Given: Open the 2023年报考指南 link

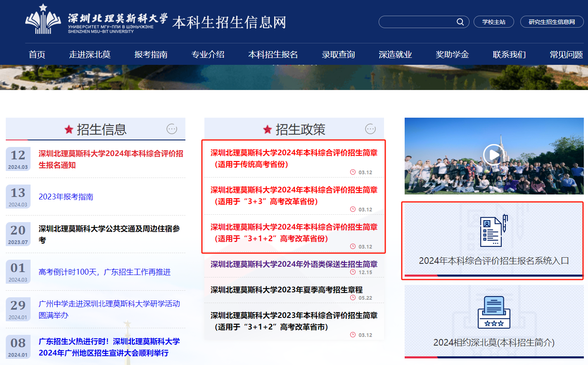Looking at the screenshot, I should click(x=66, y=197).
